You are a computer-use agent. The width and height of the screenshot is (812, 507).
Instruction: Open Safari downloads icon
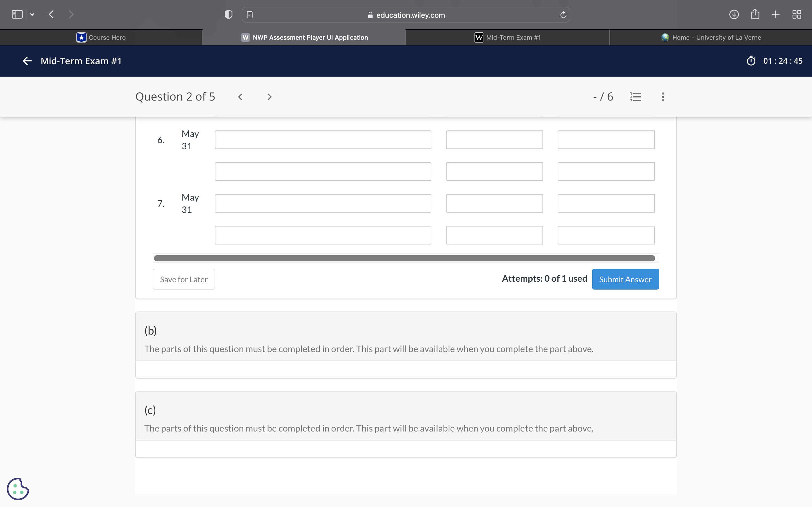coord(734,14)
